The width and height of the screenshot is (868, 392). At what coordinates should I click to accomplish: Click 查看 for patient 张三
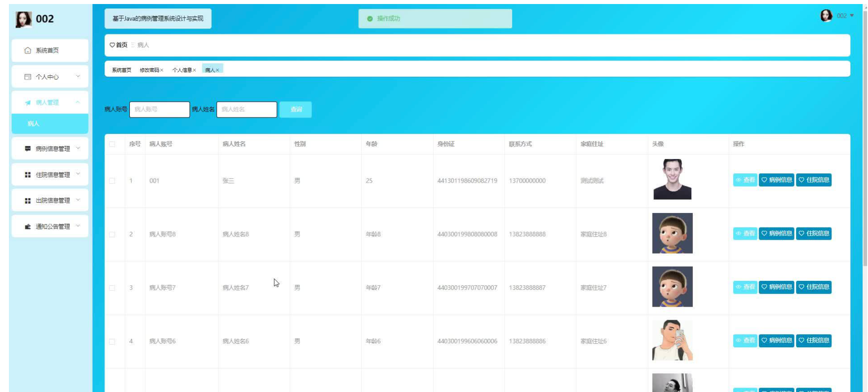tap(745, 180)
